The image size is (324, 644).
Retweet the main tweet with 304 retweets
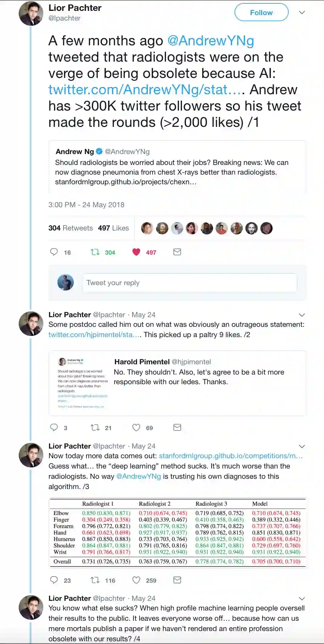95,252
